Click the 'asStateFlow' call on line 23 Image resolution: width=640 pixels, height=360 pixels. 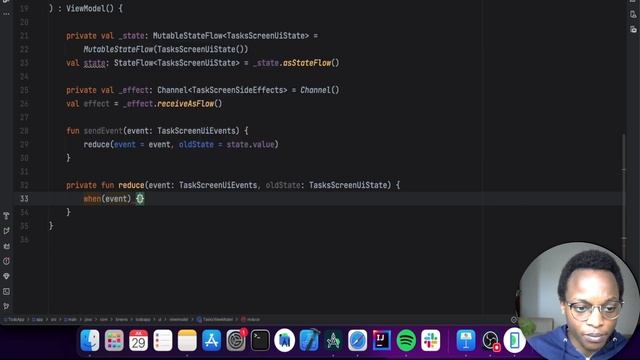click(x=307, y=63)
